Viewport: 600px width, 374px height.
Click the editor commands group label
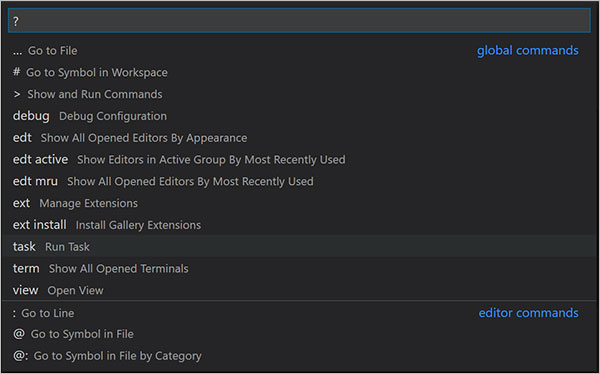[528, 313]
